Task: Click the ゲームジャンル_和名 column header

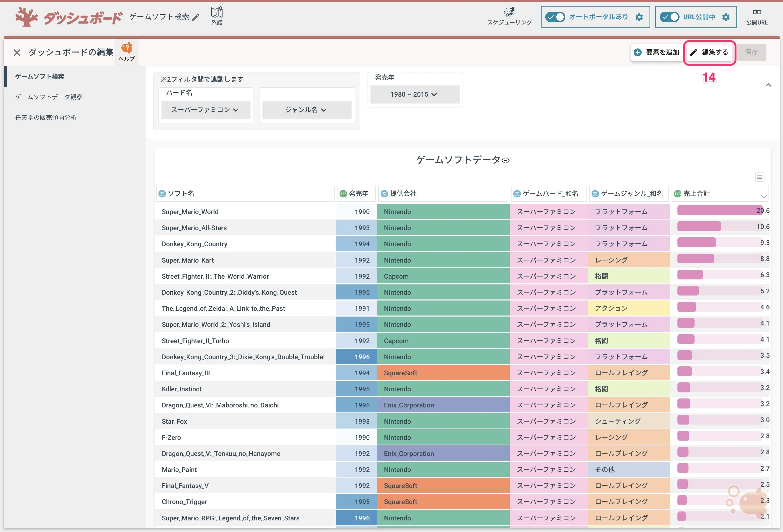Action: pos(629,194)
